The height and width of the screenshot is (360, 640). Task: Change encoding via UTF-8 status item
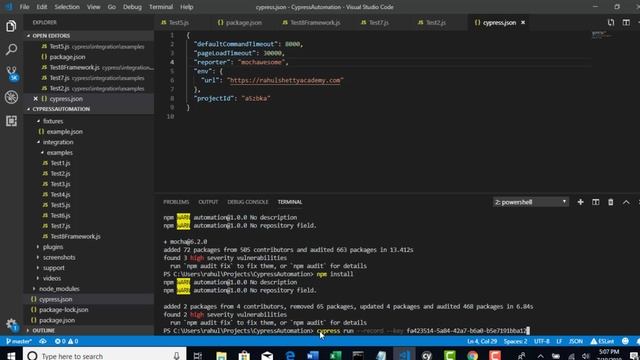tap(542, 341)
